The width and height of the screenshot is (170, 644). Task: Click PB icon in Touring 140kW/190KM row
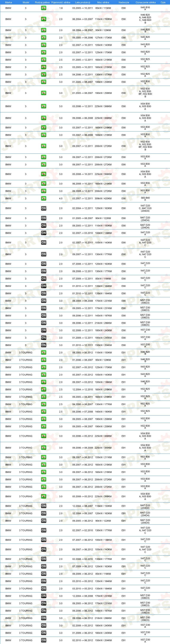click(43, 411)
